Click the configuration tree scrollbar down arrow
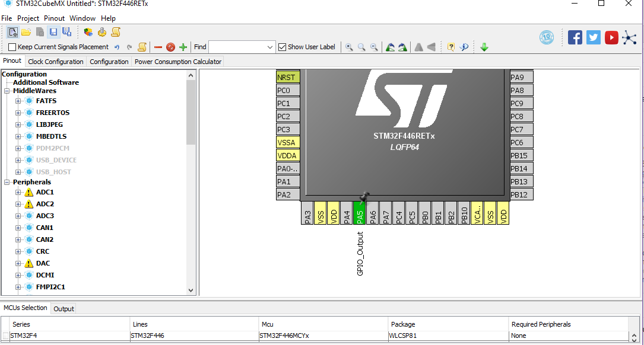Viewport: 644px width, 345px height. (191, 290)
